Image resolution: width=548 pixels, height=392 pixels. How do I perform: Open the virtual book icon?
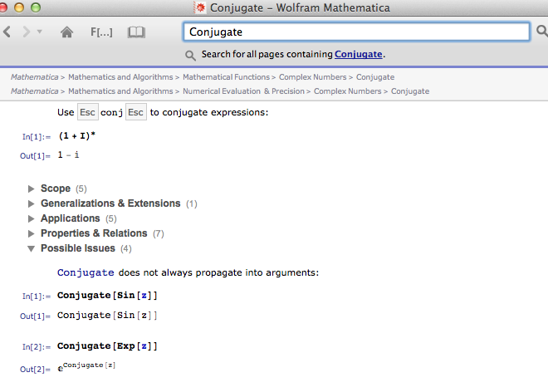point(136,32)
